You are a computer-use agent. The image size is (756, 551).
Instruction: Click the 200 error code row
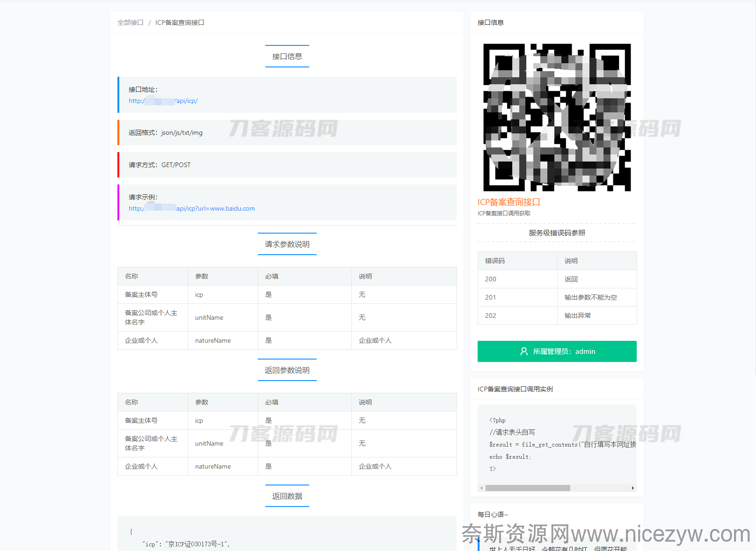[x=557, y=279]
